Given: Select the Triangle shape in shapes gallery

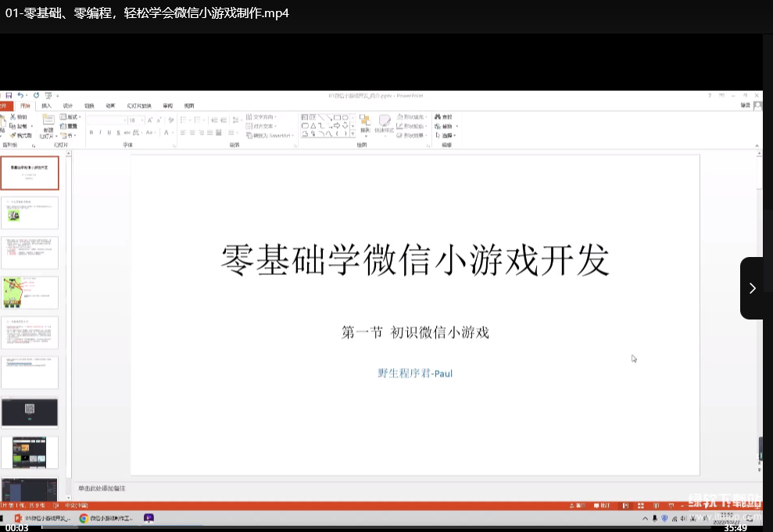Looking at the screenshot, I should 313,126.
